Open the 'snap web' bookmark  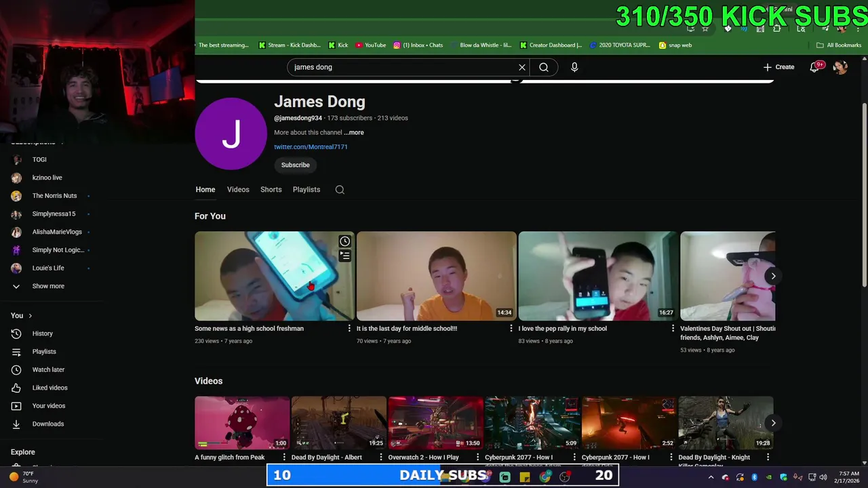point(675,45)
